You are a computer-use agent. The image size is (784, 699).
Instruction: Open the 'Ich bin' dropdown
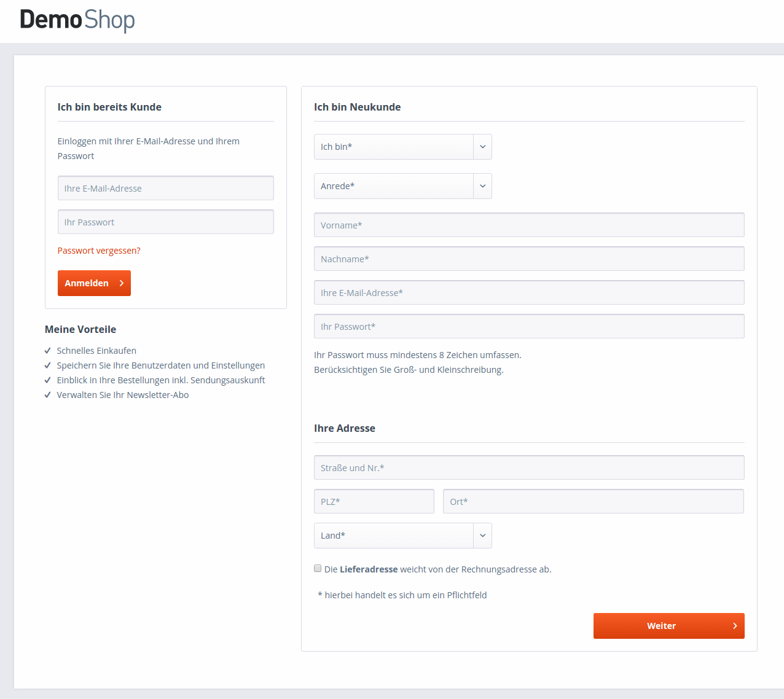tap(402, 147)
